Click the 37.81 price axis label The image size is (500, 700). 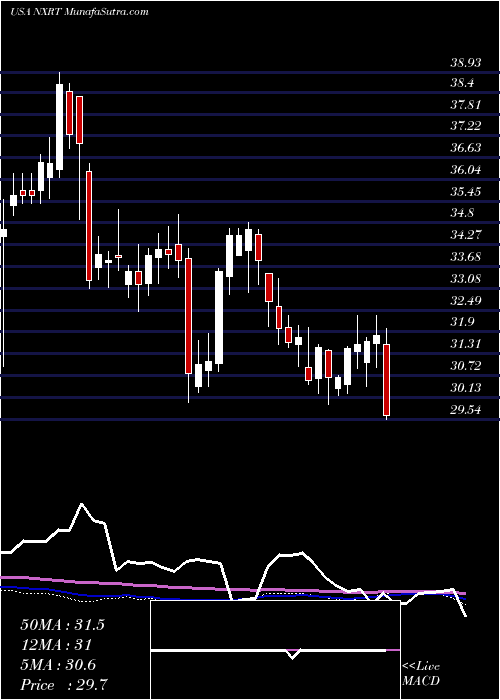point(466,105)
